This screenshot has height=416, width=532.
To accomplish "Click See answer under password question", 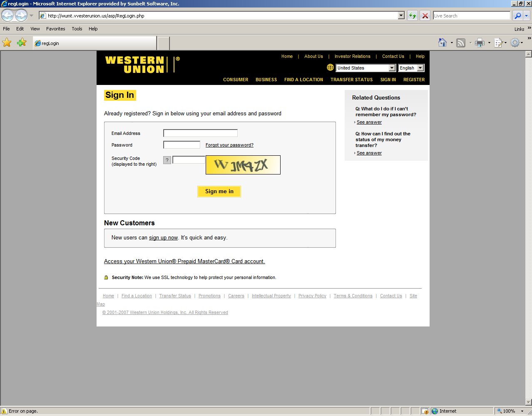I will pos(369,122).
